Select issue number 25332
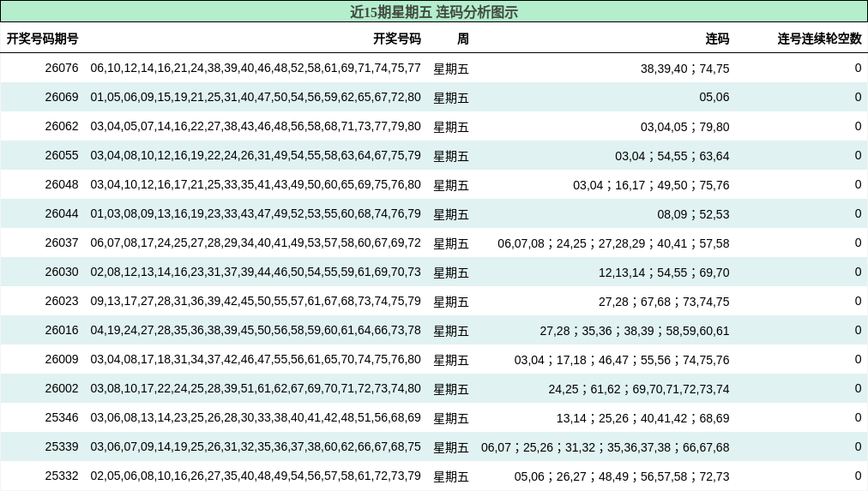The height and width of the screenshot is (491, 868). point(62,476)
